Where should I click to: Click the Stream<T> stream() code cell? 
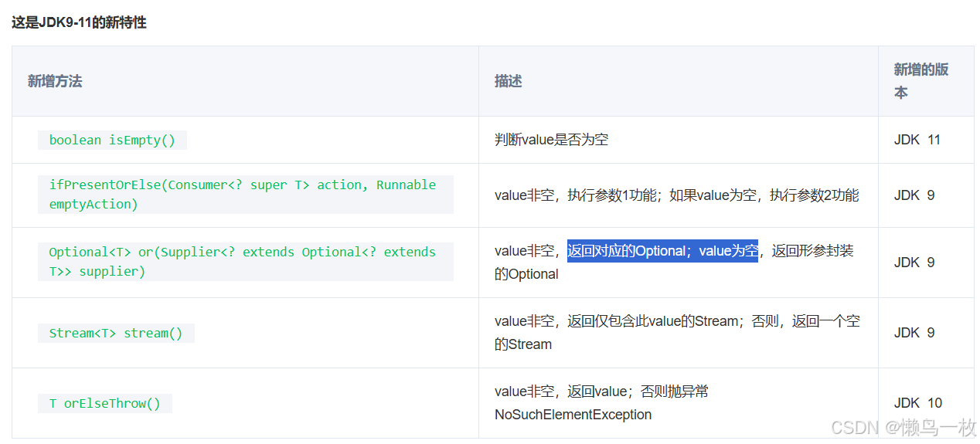click(x=116, y=333)
